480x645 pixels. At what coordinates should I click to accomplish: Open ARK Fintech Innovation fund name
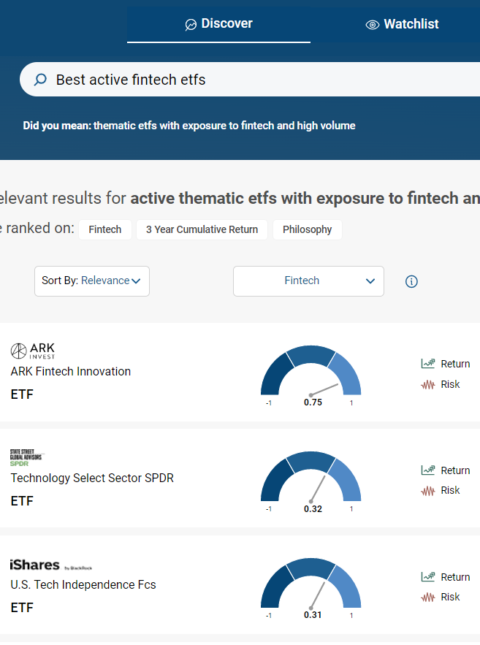tap(71, 371)
